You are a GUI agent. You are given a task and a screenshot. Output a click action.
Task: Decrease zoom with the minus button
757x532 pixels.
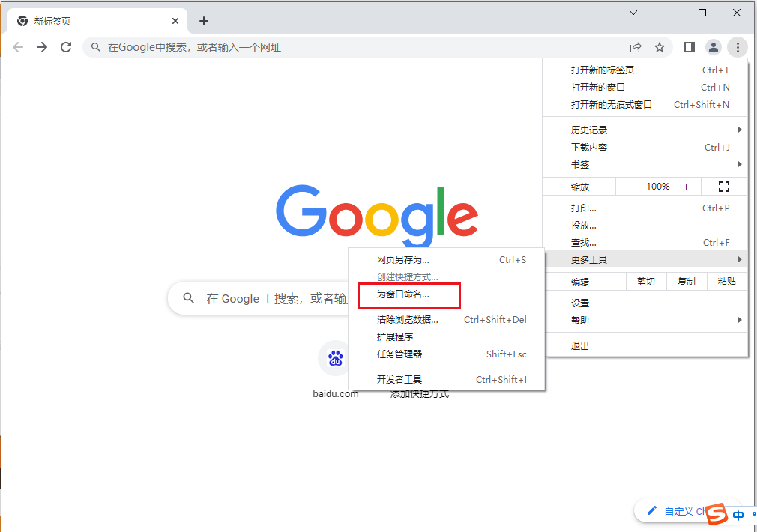[x=630, y=187]
